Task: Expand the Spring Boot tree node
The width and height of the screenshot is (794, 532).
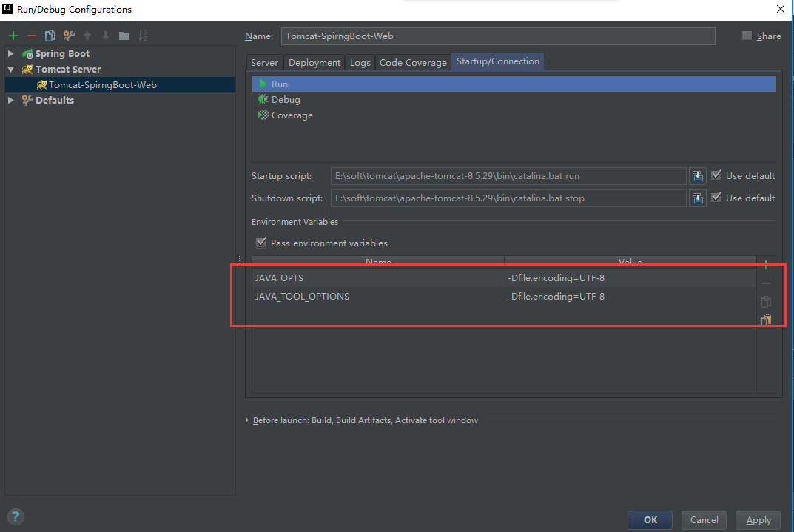Action: [x=10, y=53]
